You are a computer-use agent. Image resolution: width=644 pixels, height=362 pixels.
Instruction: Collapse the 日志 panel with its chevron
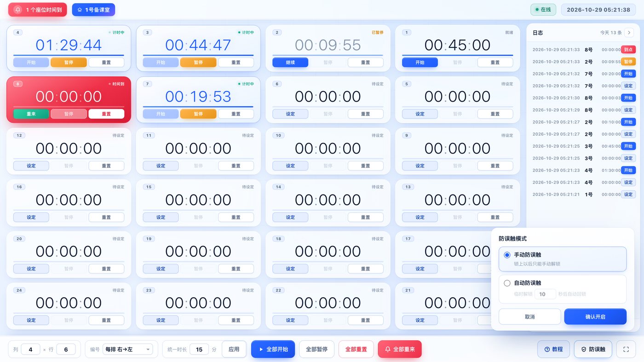(x=629, y=33)
